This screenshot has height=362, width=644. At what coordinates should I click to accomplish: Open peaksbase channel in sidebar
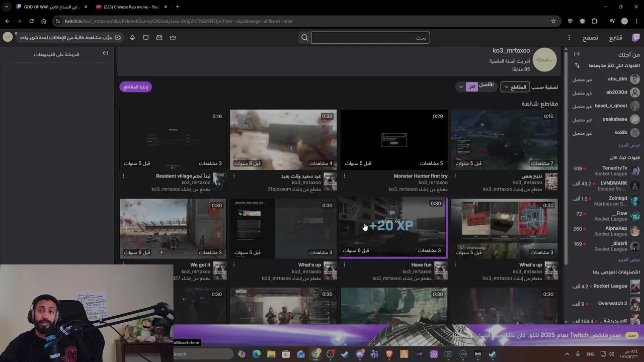[606, 119]
